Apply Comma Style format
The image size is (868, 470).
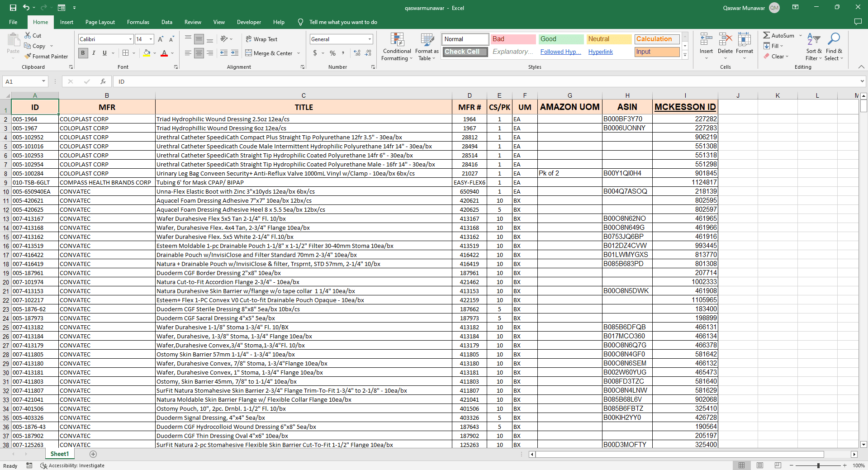point(343,53)
